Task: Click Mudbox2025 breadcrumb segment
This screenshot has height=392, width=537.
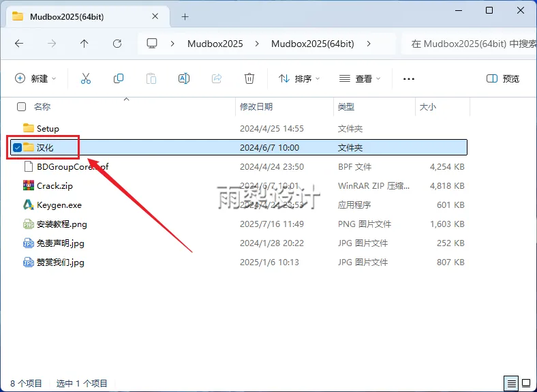Action: point(215,44)
